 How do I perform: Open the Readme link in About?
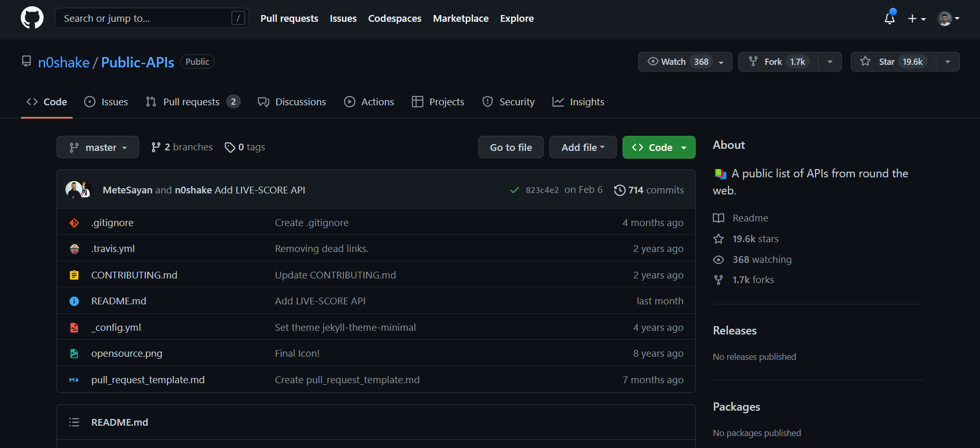[x=741, y=218]
